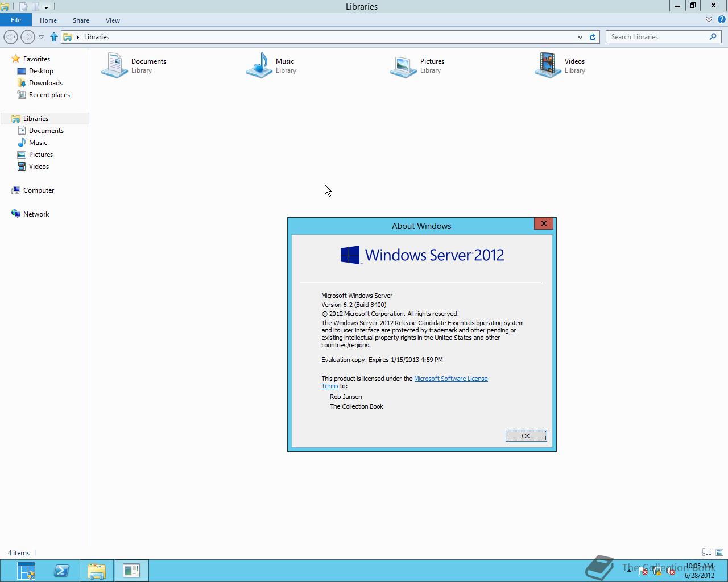Switch to Details view in status bar

pyautogui.click(x=706, y=552)
